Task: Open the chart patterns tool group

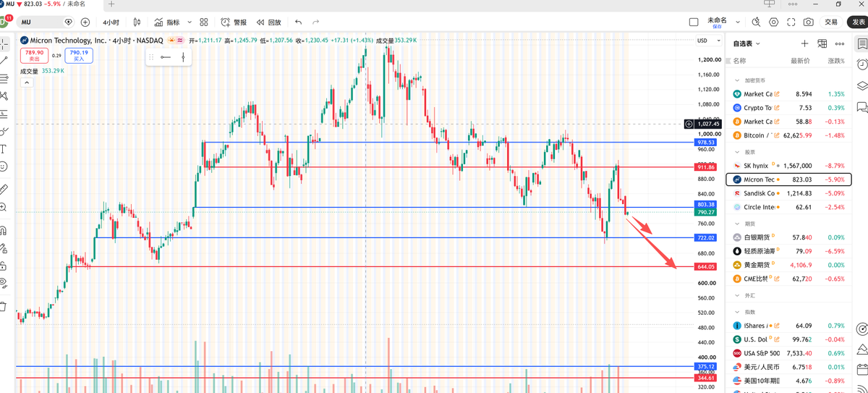Action: pos(4,96)
